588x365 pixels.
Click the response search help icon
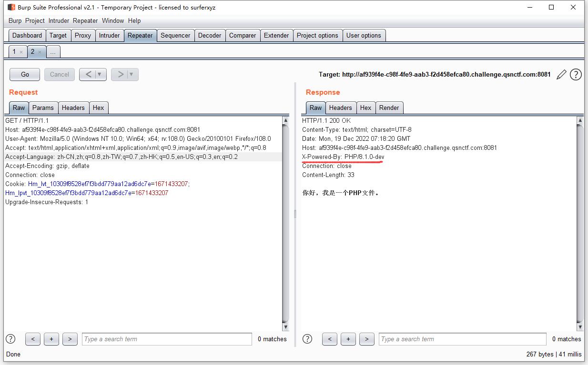pos(307,339)
